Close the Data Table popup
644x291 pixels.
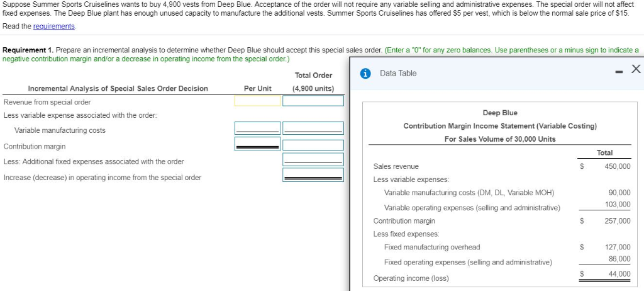point(635,69)
